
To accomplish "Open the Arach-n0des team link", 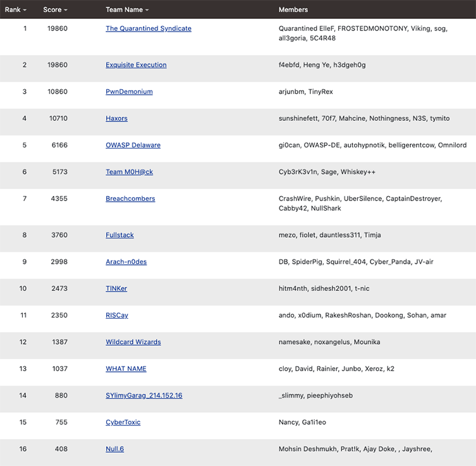I will (x=126, y=261).
